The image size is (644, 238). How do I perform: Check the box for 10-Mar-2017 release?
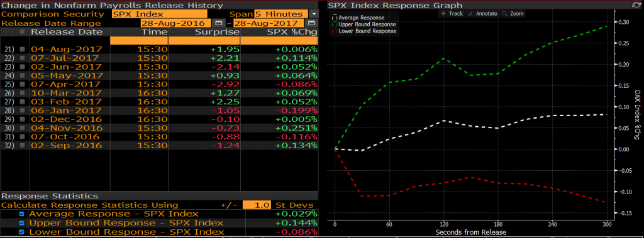22,93
